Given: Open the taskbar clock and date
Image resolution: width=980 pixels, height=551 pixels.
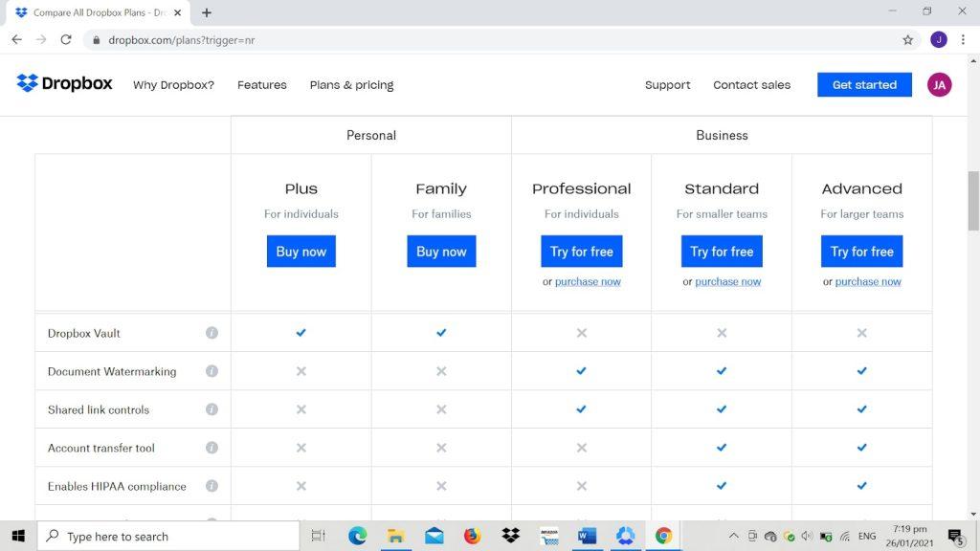Looking at the screenshot, I should (909, 536).
